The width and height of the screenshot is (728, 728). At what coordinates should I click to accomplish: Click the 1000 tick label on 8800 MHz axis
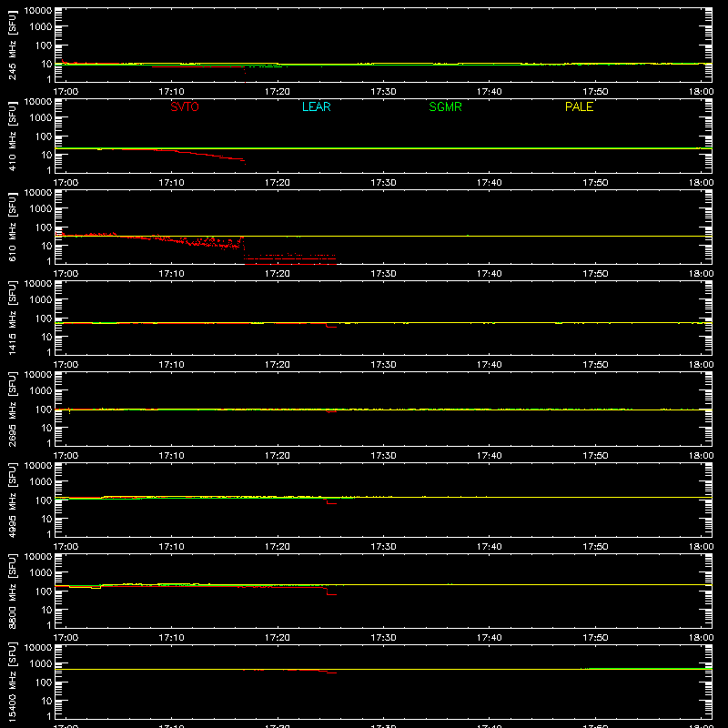point(41,573)
